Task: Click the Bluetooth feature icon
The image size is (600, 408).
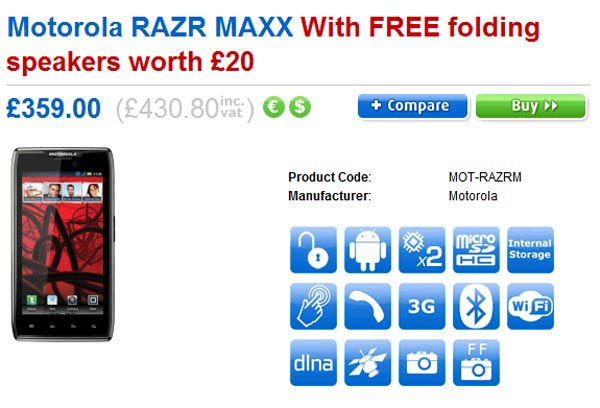Action: pyautogui.click(x=476, y=306)
